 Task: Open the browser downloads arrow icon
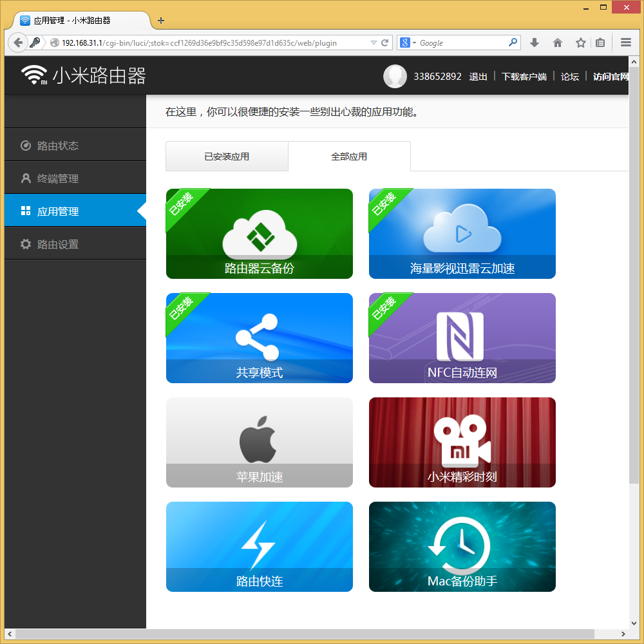[x=534, y=43]
